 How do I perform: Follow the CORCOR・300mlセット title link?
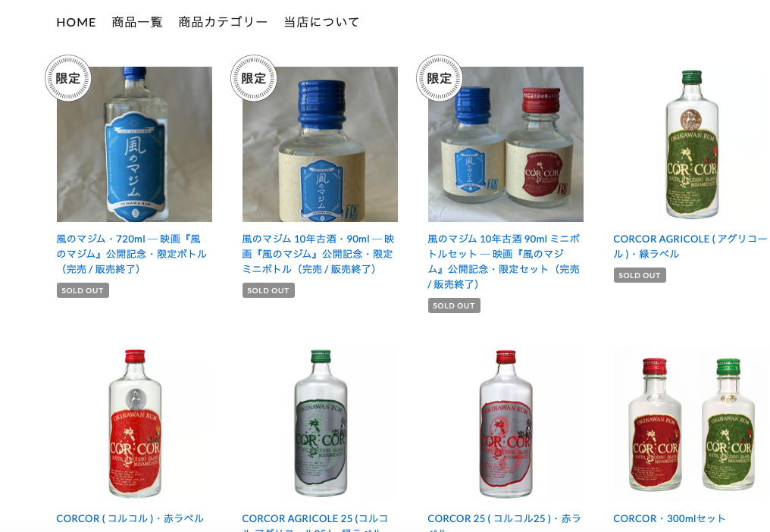[x=669, y=518]
